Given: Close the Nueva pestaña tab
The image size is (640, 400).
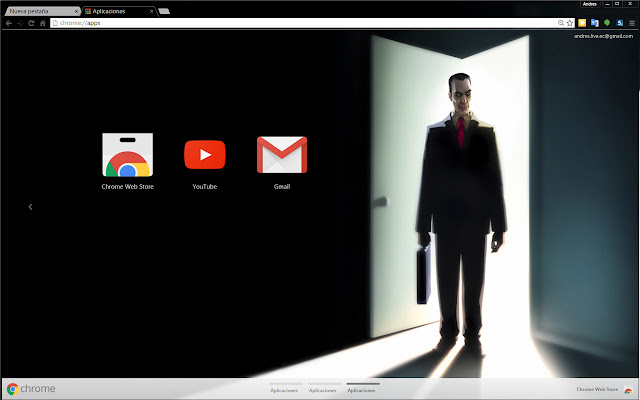Looking at the screenshot, I should pos(76,11).
